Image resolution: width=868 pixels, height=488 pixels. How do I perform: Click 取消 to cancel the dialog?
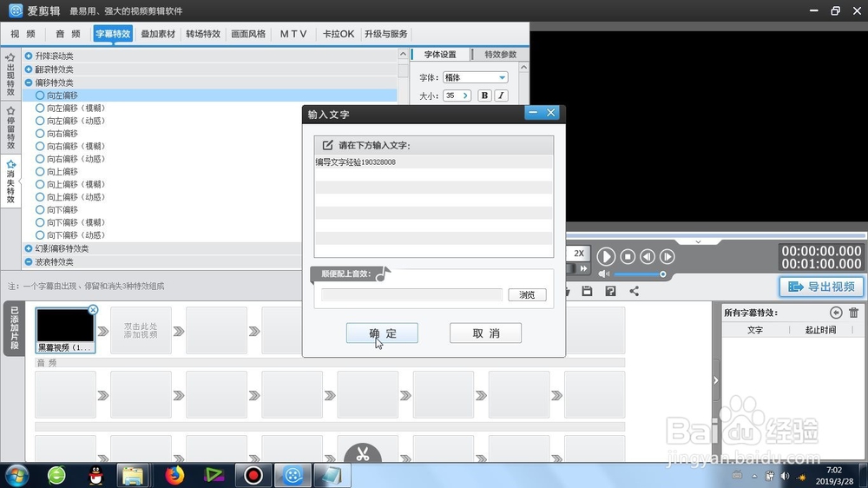[485, 333]
